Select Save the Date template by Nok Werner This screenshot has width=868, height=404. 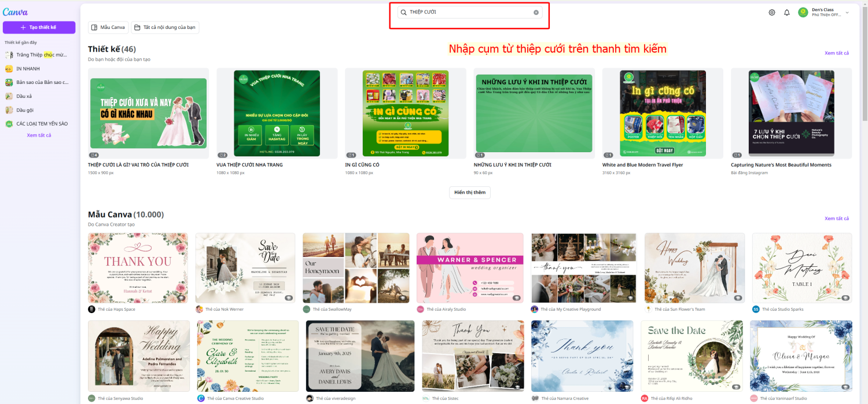point(245,268)
